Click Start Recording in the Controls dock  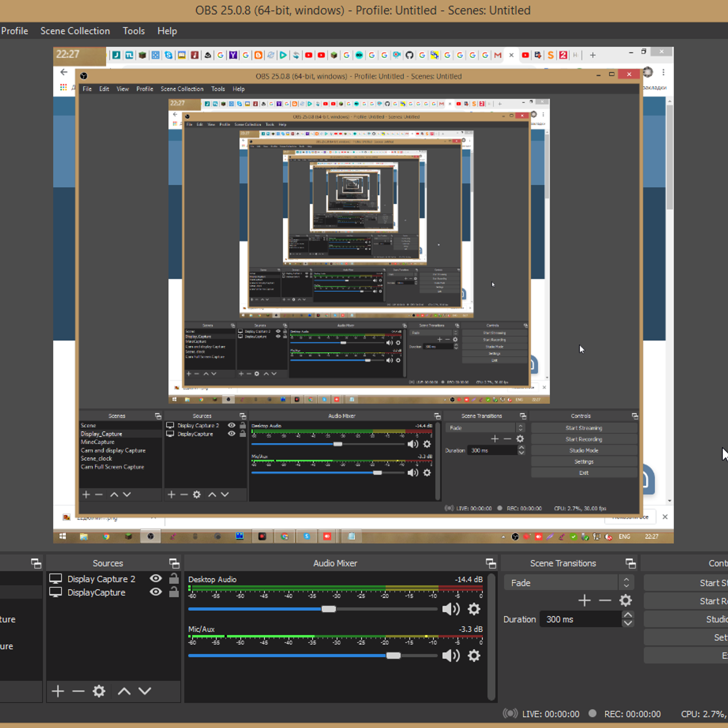686,601
